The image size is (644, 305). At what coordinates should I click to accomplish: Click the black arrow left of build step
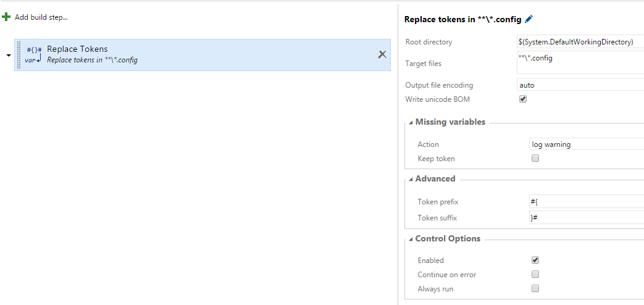click(x=9, y=55)
